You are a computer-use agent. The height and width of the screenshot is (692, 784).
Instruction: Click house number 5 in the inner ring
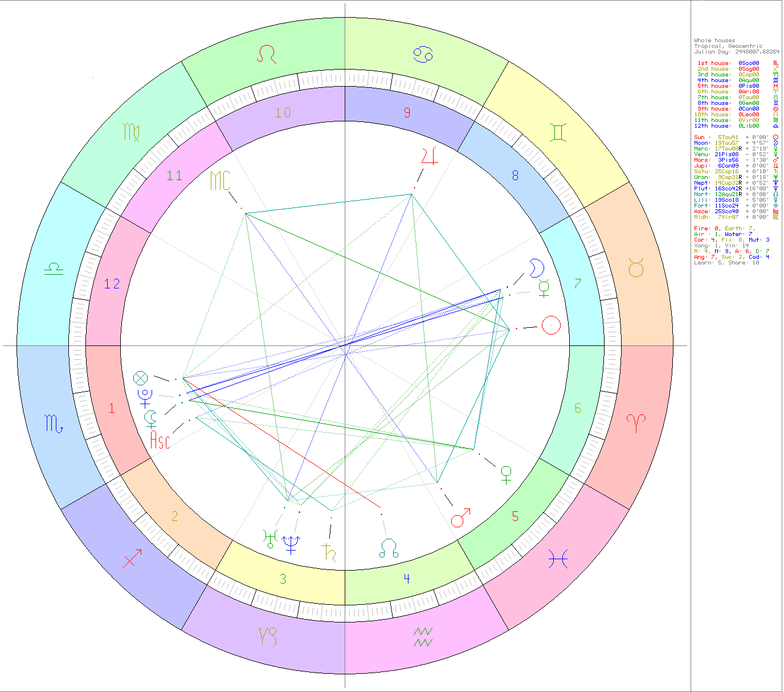pos(515,516)
